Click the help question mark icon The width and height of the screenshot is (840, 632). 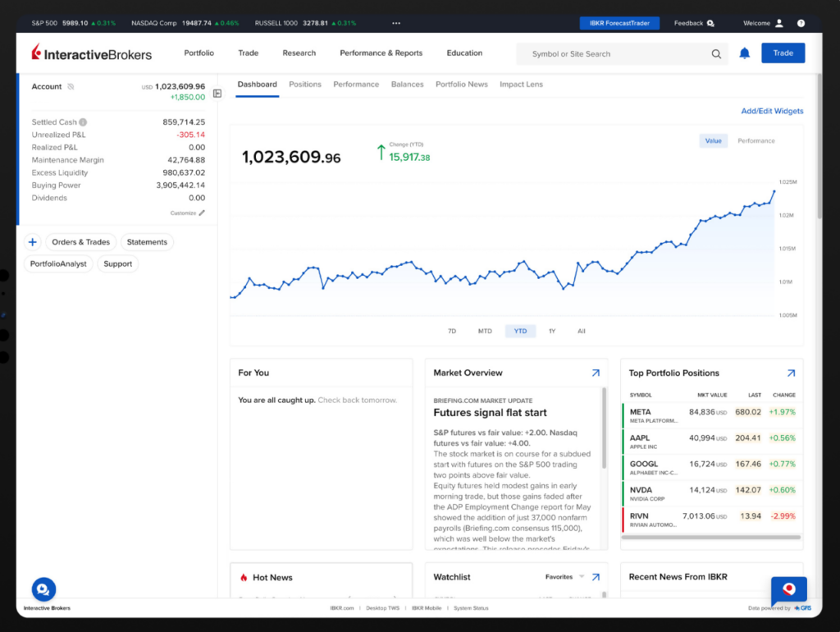(801, 23)
